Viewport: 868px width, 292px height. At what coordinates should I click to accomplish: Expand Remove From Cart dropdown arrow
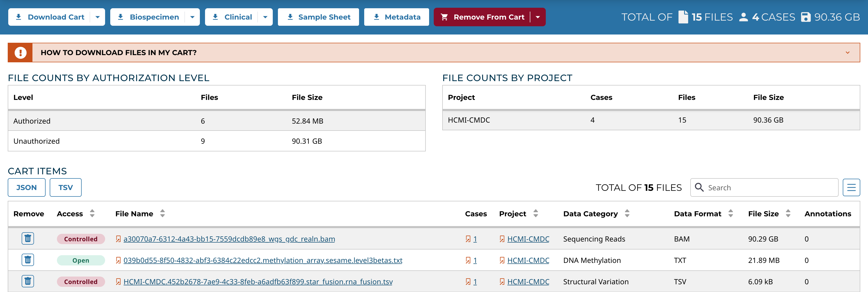(x=538, y=17)
